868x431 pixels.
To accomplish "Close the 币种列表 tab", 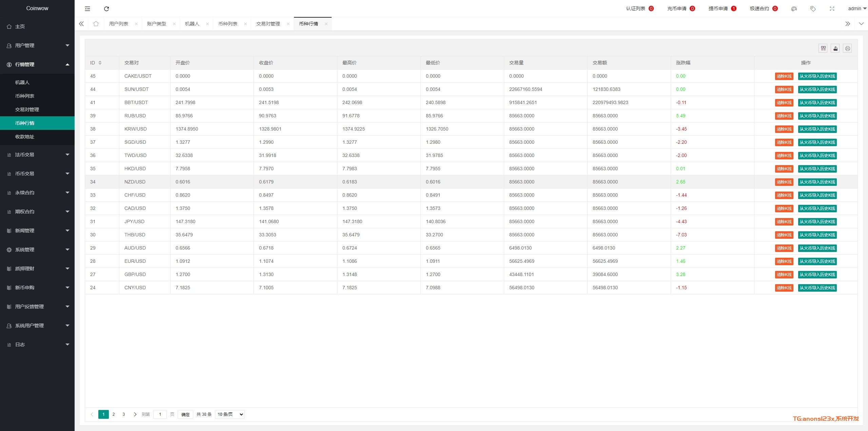I will [x=245, y=24].
